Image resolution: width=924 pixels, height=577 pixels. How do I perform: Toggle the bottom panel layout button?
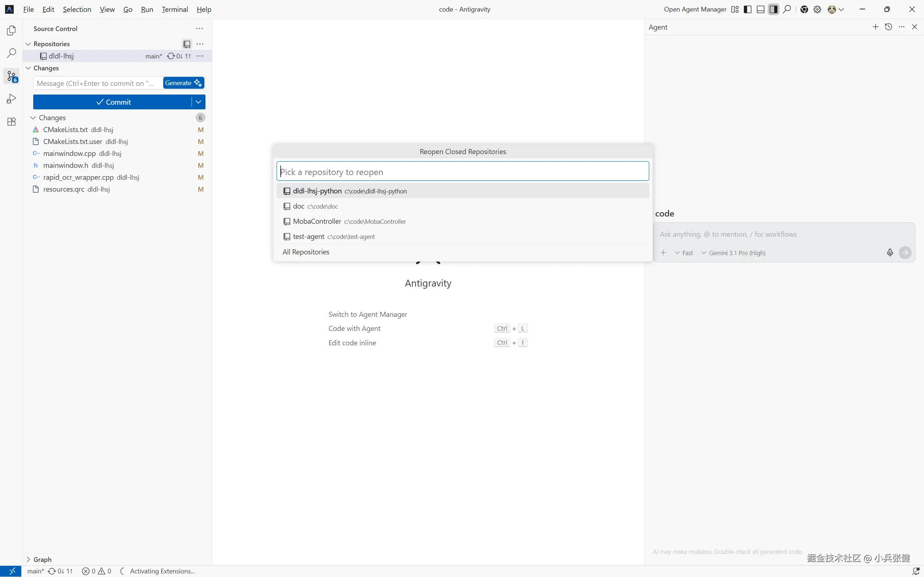(760, 9)
